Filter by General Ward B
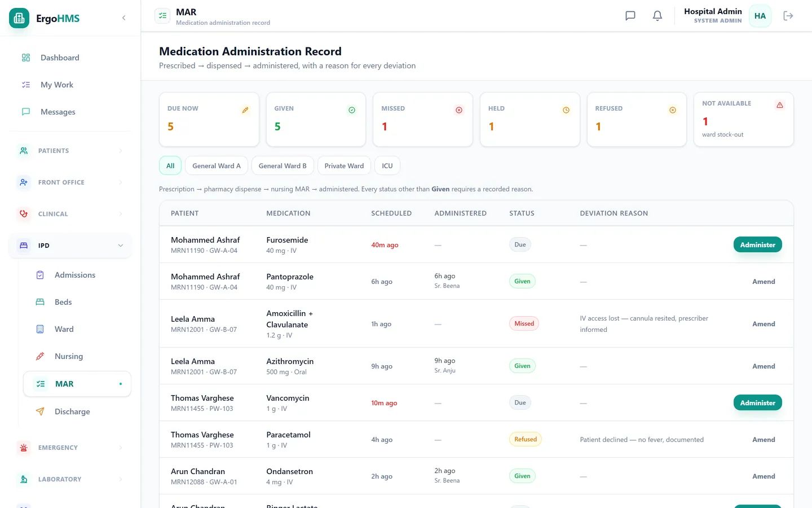812x508 pixels. pos(283,166)
